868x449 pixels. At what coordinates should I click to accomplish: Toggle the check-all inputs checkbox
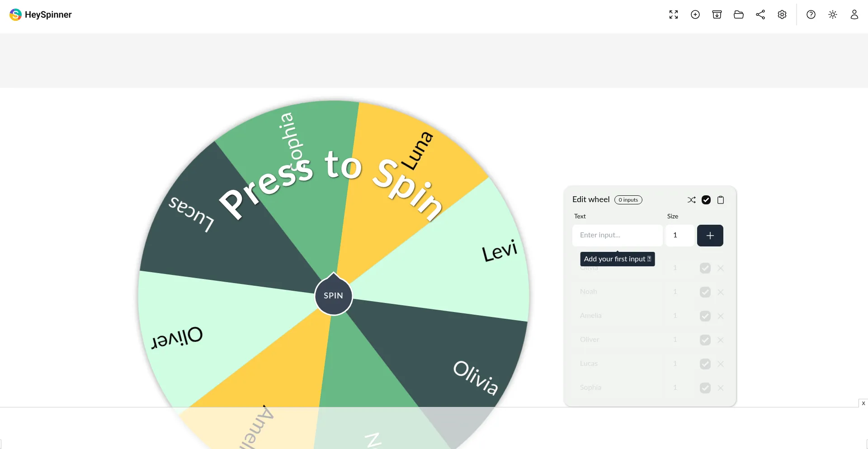tap(706, 200)
